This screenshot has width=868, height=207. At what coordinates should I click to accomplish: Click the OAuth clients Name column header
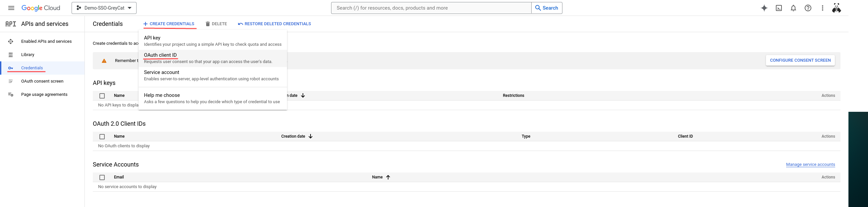(x=119, y=136)
